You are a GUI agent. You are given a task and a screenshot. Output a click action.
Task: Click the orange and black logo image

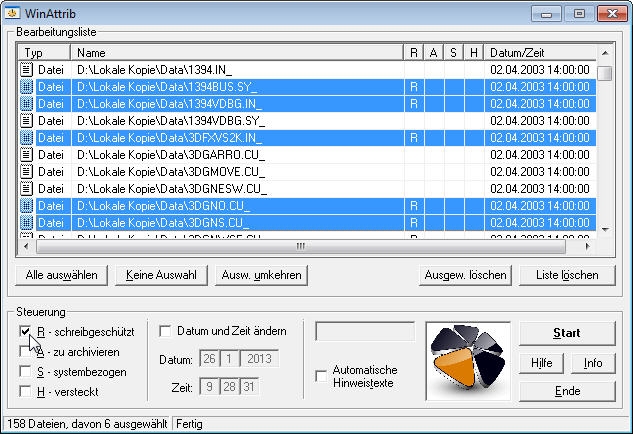coord(468,358)
